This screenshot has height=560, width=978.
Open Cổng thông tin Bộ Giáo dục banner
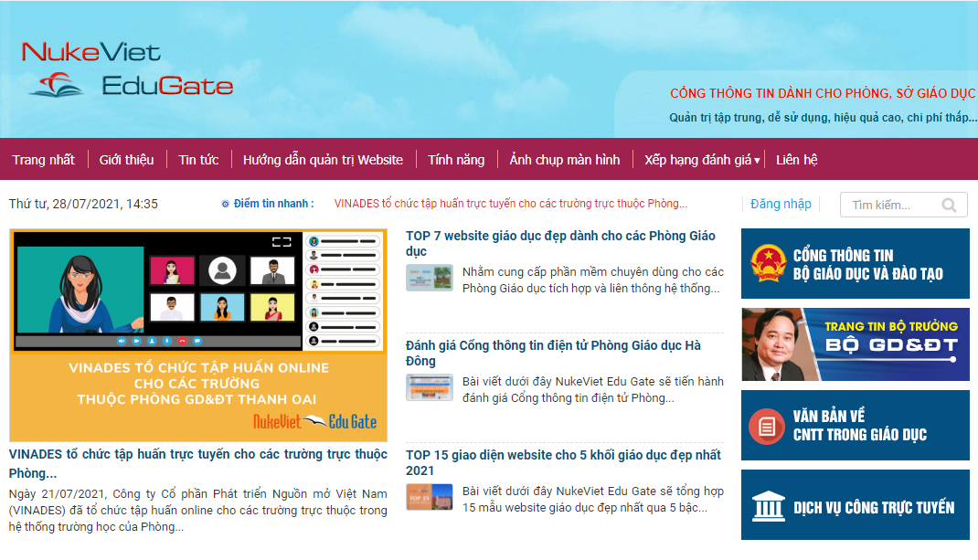click(x=856, y=264)
